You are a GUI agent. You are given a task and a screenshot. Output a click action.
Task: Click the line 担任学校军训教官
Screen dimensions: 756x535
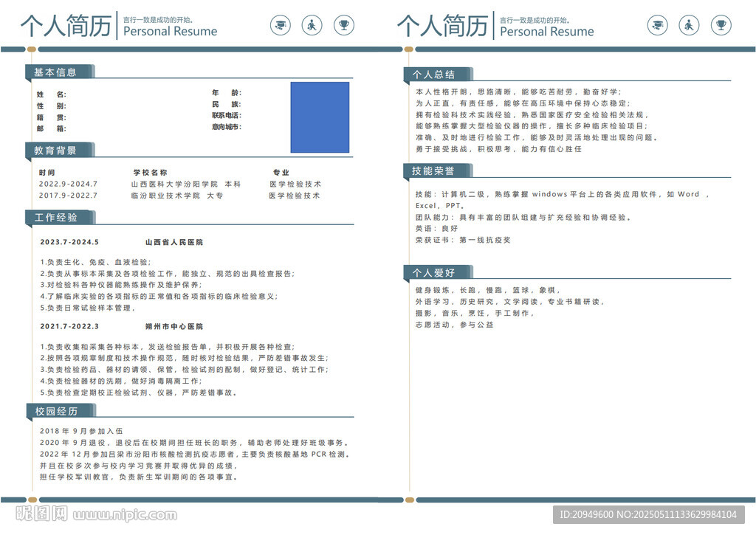[138, 477]
